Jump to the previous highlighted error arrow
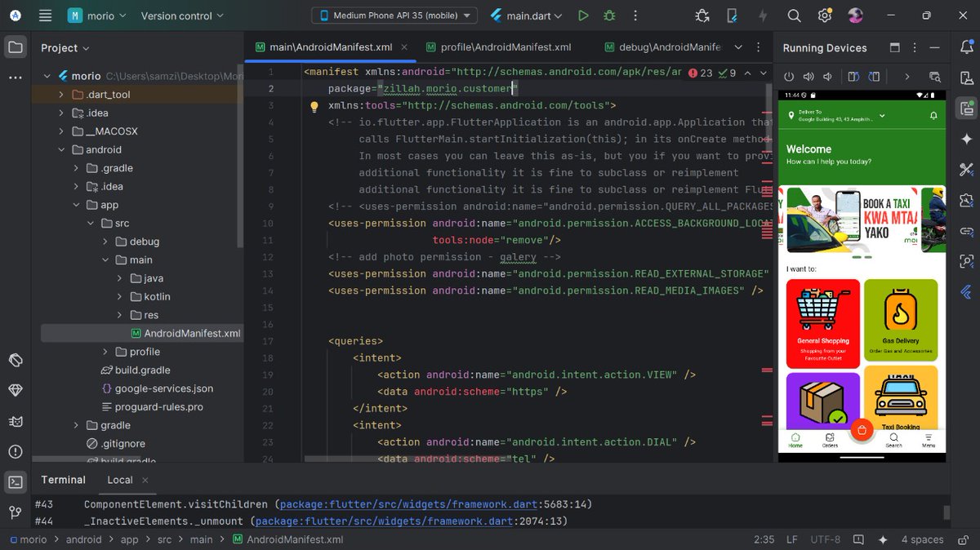Screen dimensions: 980x550 pos(747,73)
